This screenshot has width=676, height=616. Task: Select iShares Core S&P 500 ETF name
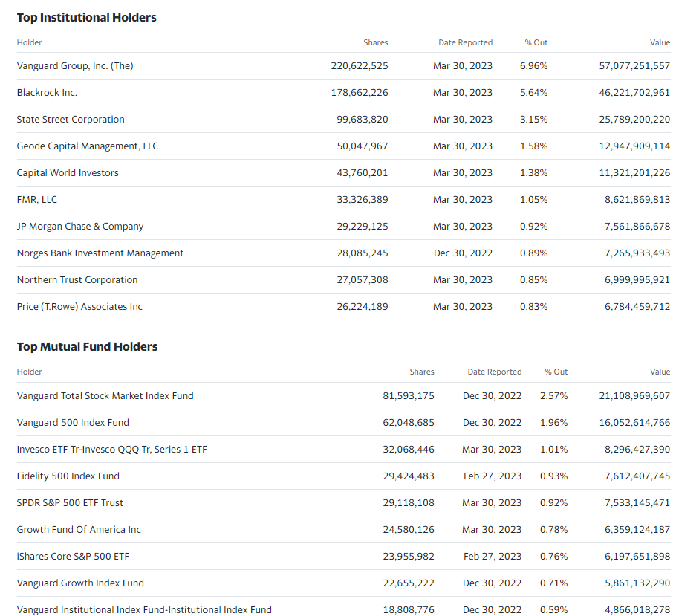74,557
